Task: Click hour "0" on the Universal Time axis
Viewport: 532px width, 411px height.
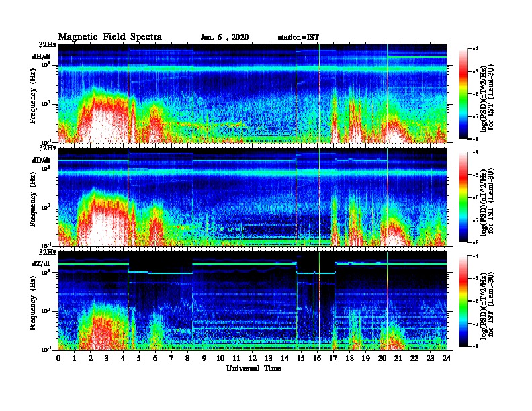Action: pyautogui.click(x=58, y=358)
